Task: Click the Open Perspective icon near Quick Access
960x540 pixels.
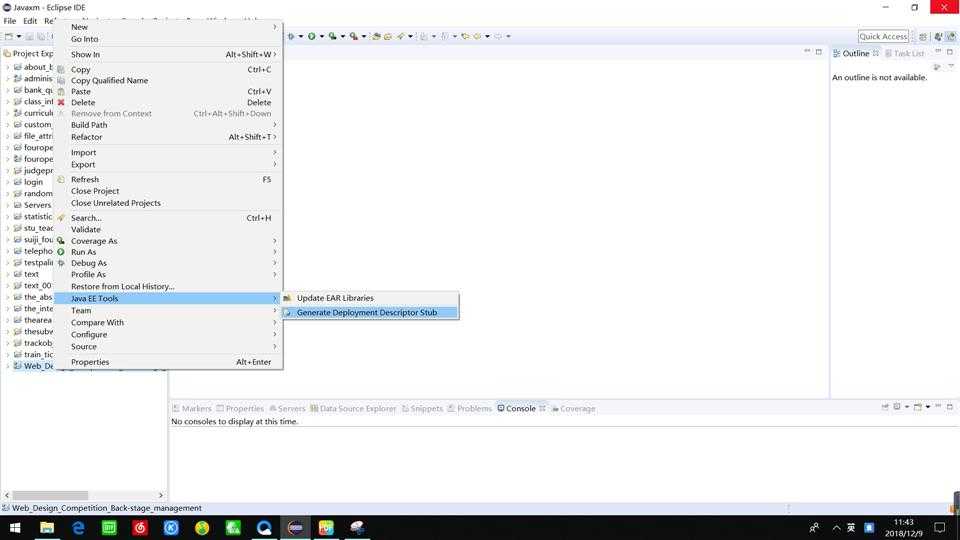Action: (x=923, y=37)
